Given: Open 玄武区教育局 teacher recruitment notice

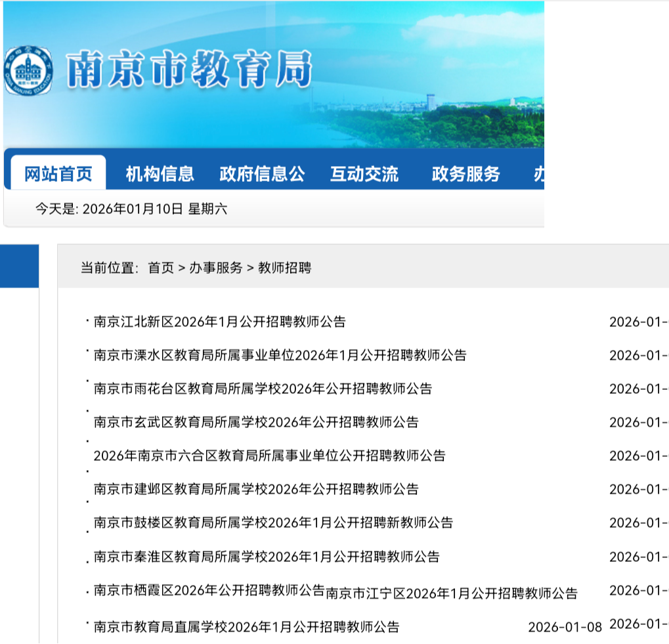Looking at the screenshot, I should [256, 422].
